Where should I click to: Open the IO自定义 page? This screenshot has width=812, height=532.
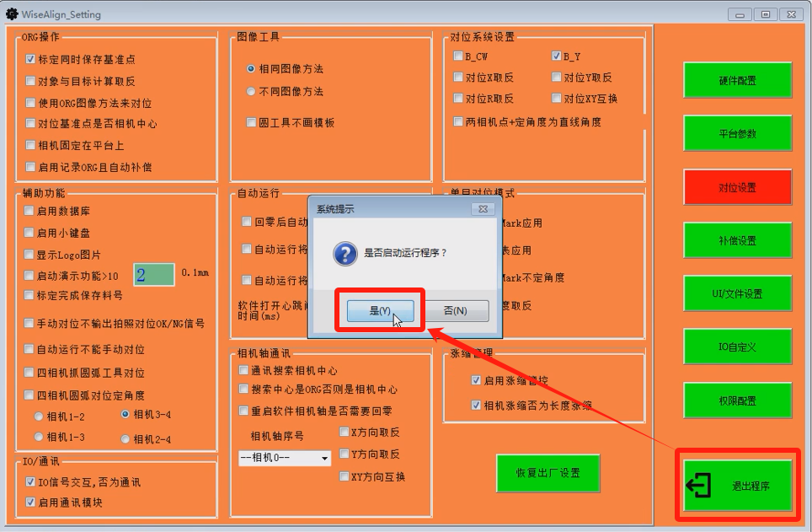pyautogui.click(x=737, y=347)
